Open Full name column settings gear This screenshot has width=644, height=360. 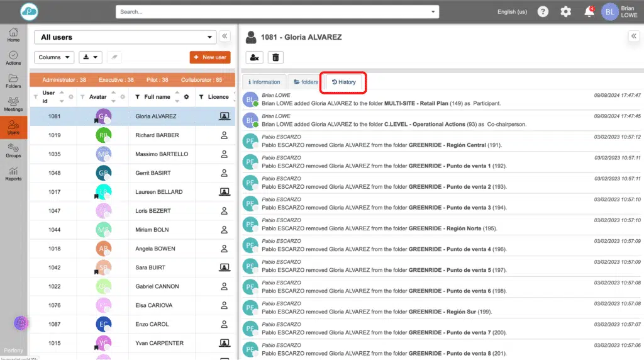[x=186, y=97]
